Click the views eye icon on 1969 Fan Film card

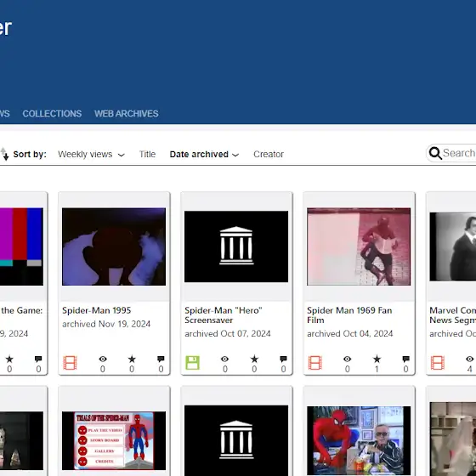(x=348, y=359)
